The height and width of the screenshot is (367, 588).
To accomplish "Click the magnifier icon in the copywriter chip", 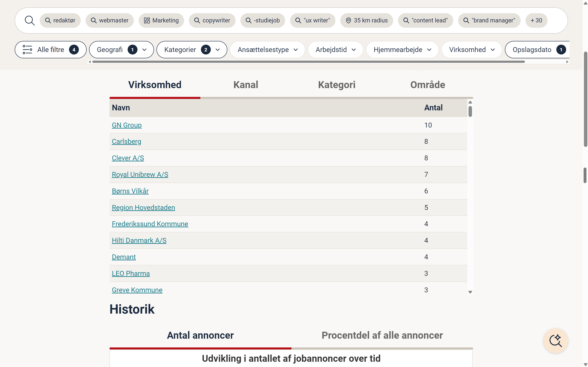I will (x=197, y=20).
